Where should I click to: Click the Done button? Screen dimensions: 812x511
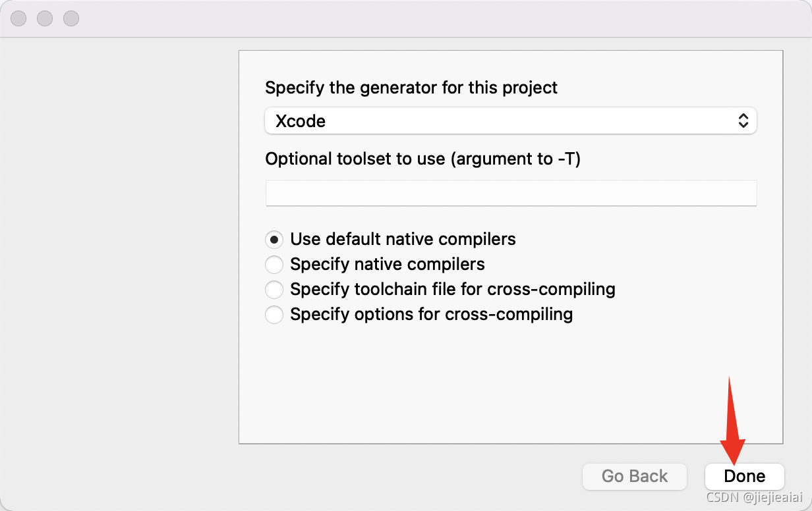[x=745, y=476]
